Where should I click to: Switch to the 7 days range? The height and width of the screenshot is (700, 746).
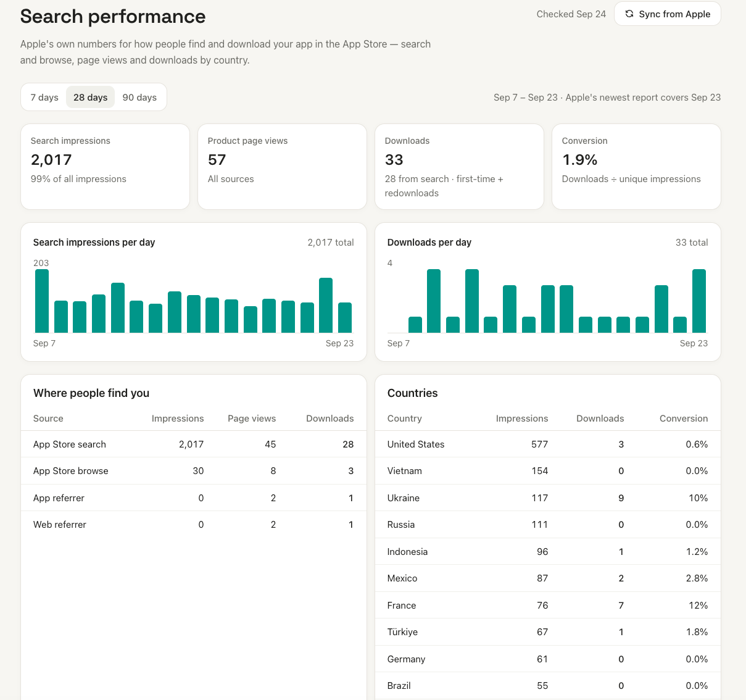coord(44,97)
